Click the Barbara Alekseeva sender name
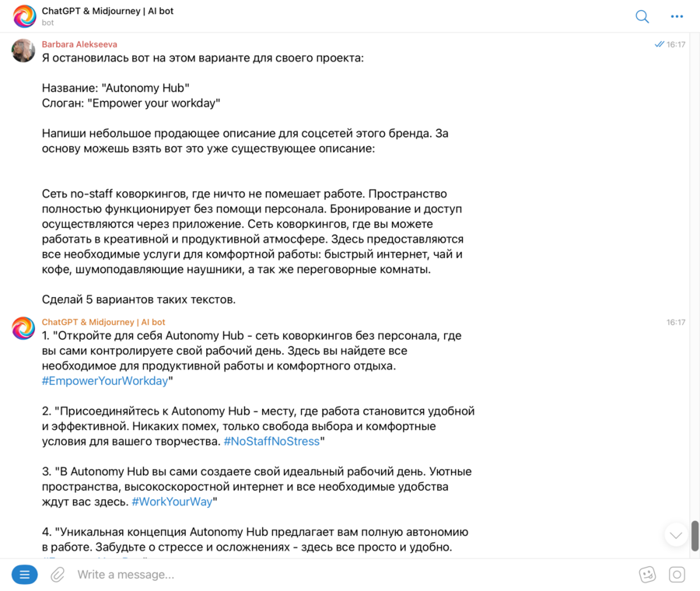 (x=79, y=44)
